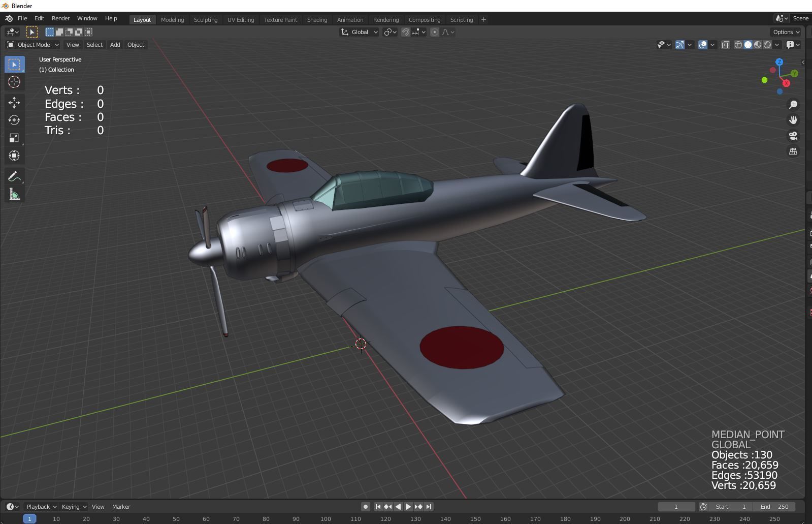Switch perspective/orthographic with grid icon
Image resolution: width=812 pixels, height=524 pixels.
click(793, 151)
